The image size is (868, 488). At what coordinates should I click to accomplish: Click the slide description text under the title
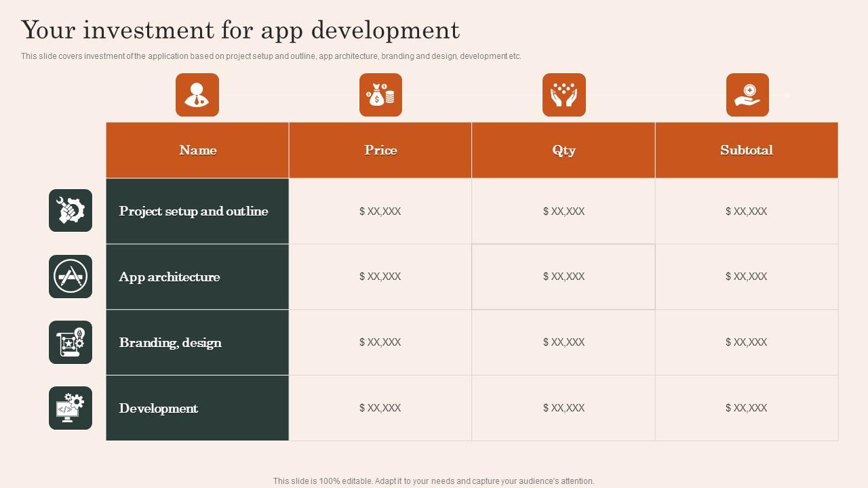(x=271, y=56)
